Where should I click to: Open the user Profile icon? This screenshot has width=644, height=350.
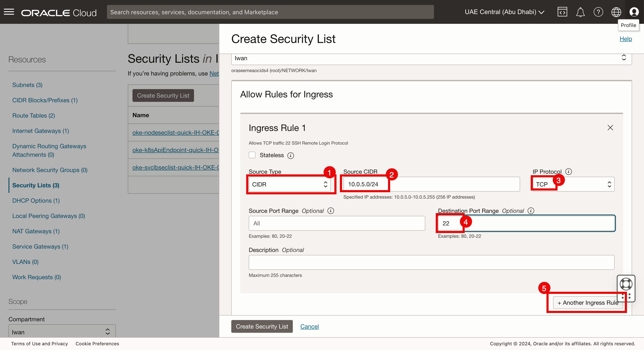[x=634, y=12]
